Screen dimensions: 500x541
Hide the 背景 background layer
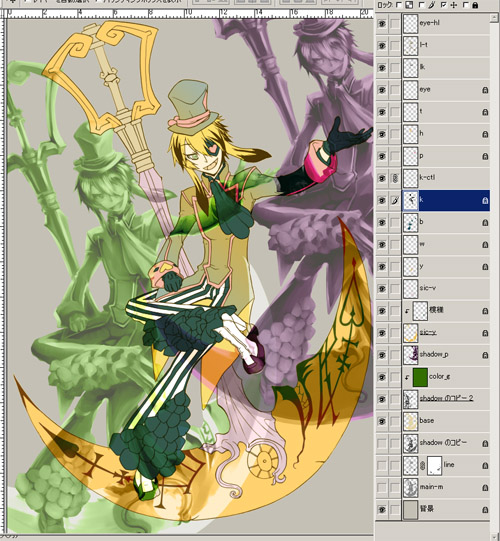(382, 510)
